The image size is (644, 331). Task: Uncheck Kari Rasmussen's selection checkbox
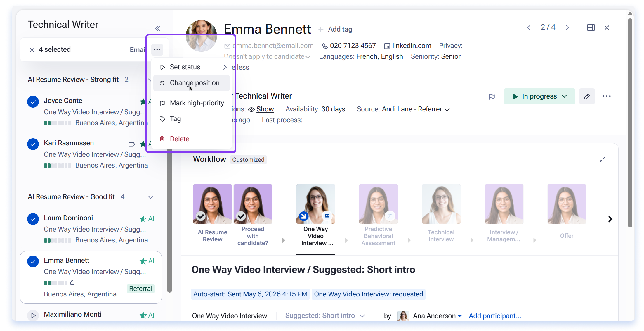33,144
